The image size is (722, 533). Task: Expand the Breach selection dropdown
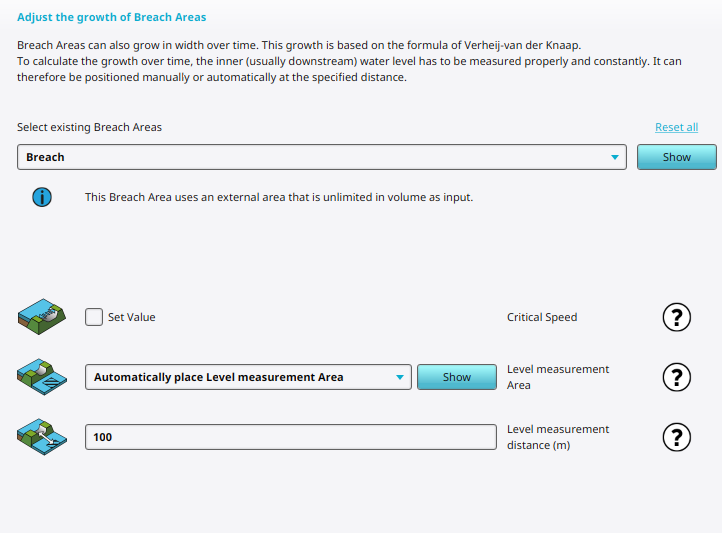615,157
